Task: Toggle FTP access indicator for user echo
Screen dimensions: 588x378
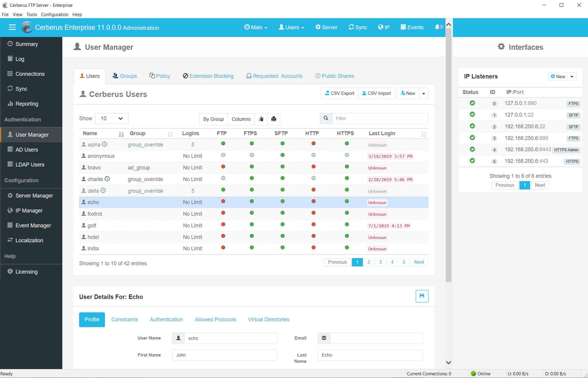Action: click(x=223, y=201)
